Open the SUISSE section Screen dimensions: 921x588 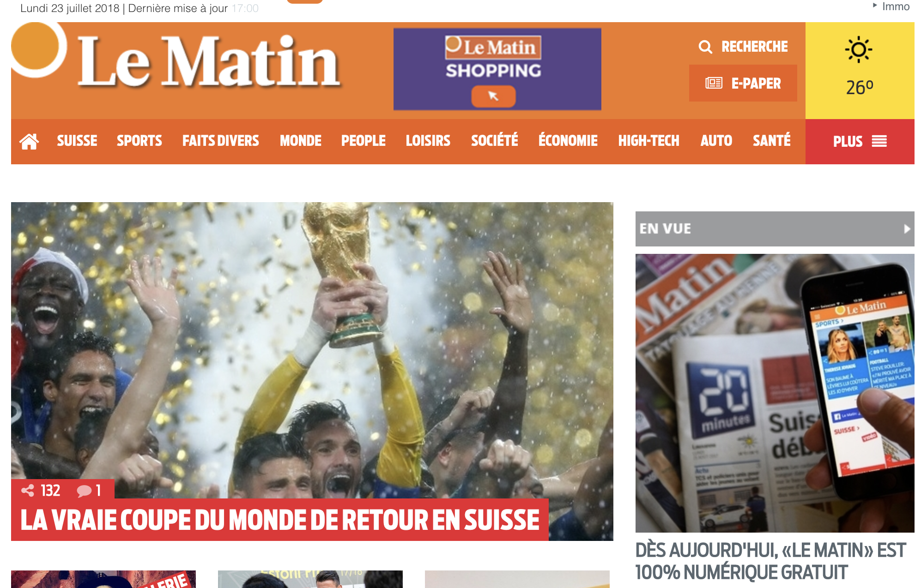coord(77,141)
